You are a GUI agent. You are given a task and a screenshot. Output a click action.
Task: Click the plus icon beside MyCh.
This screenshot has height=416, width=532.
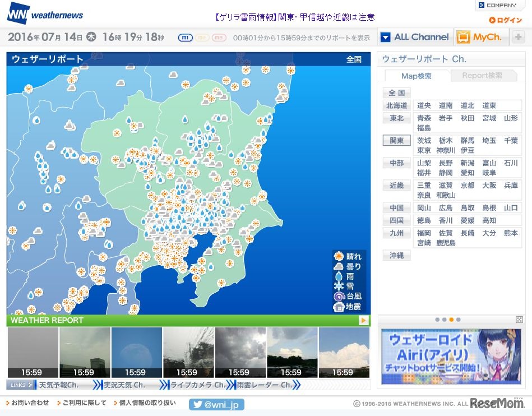519,38
